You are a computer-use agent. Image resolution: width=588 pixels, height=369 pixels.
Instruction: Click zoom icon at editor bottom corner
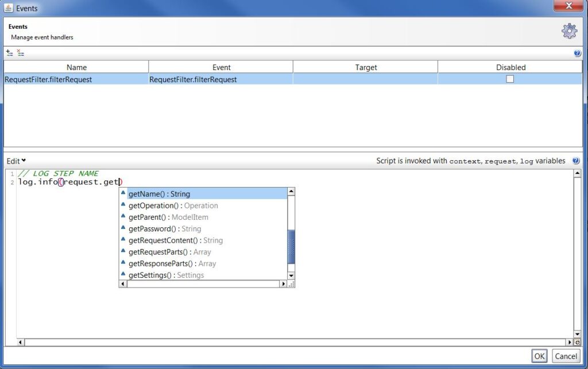pos(578,342)
